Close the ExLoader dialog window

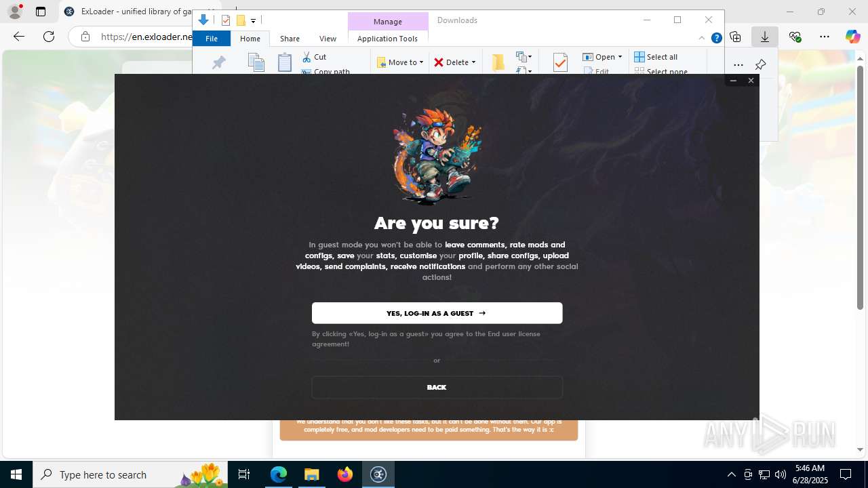click(751, 81)
